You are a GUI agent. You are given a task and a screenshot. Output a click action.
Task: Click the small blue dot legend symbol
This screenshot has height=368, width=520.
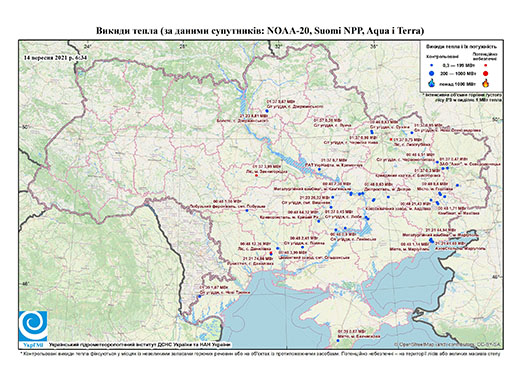(x=432, y=65)
